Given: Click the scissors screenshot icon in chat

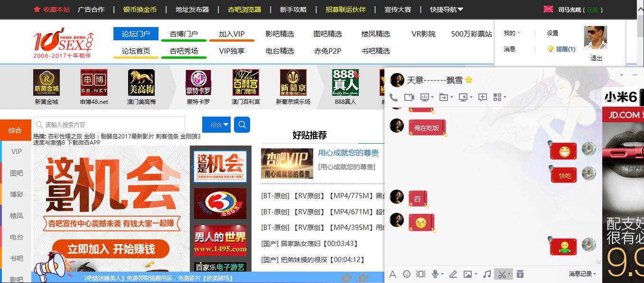Looking at the screenshot, I should coord(501,274).
